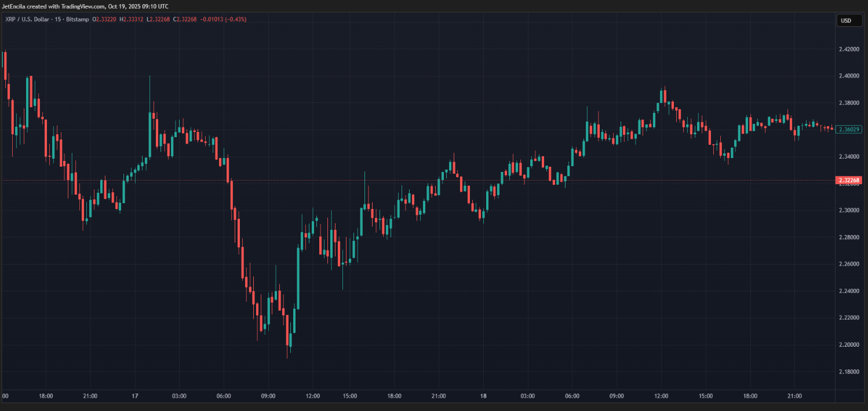Select the 17 date marker on time axis
Image resolution: width=868 pixels, height=411 pixels.
135,396
